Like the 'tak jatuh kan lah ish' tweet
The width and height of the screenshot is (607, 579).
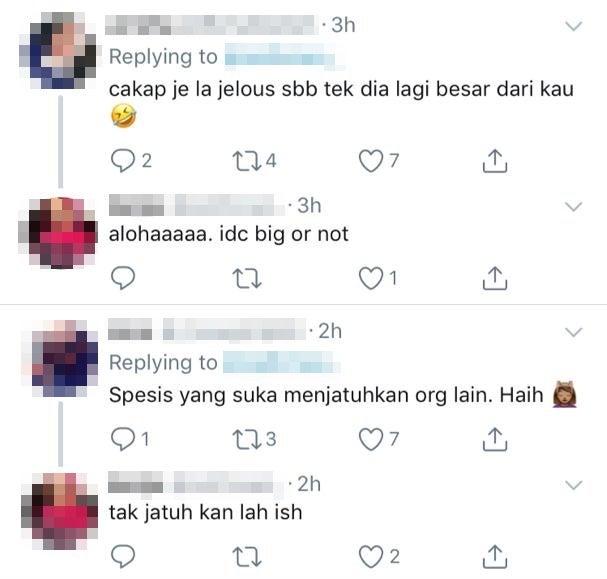click(371, 557)
